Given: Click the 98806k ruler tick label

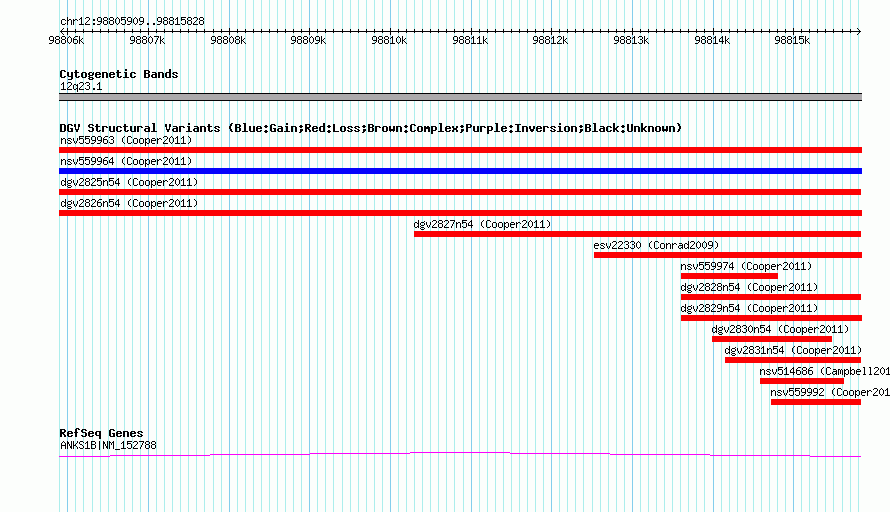Looking at the screenshot, I should pos(66,40).
